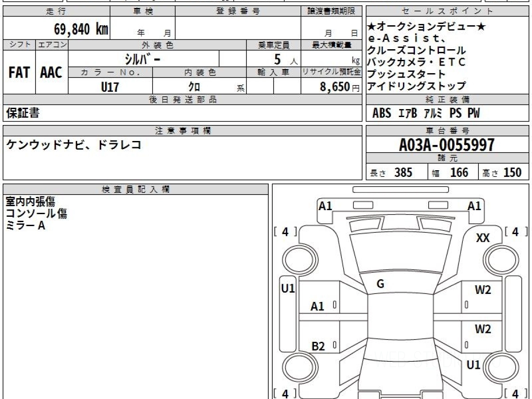The image size is (532, 399).
Task: Select the length value 385
Action: point(403,172)
